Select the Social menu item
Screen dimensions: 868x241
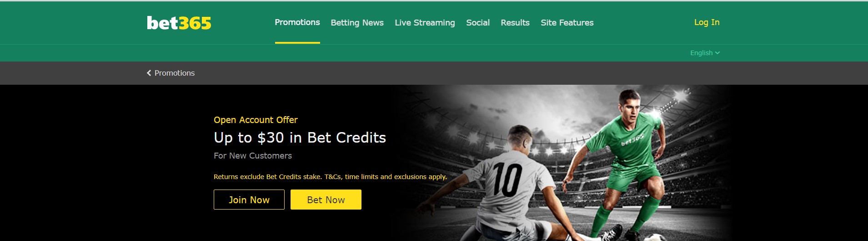click(478, 23)
